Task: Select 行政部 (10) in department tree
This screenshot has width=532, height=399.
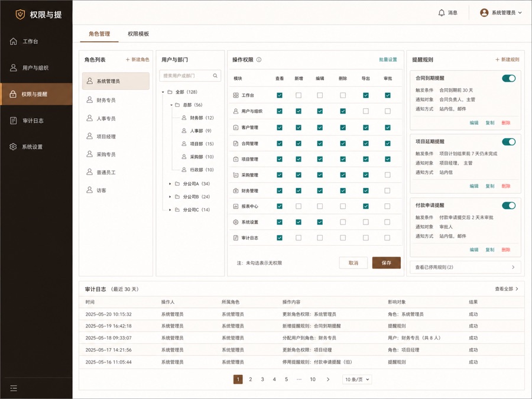Action: [x=197, y=170]
